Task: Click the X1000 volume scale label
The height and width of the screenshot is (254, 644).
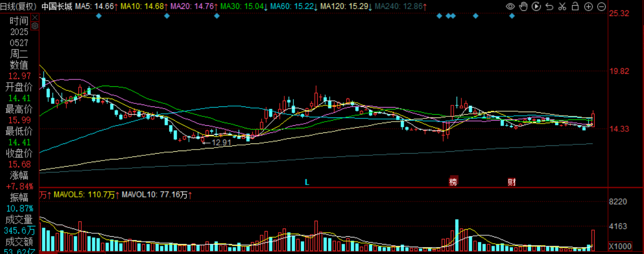Action: pyautogui.click(x=620, y=246)
